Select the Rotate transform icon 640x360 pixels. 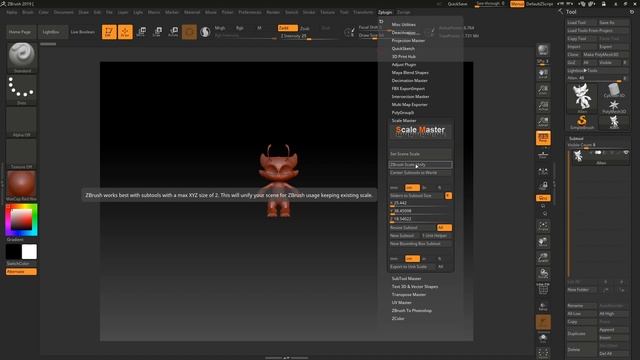pyautogui.click(x=173, y=32)
